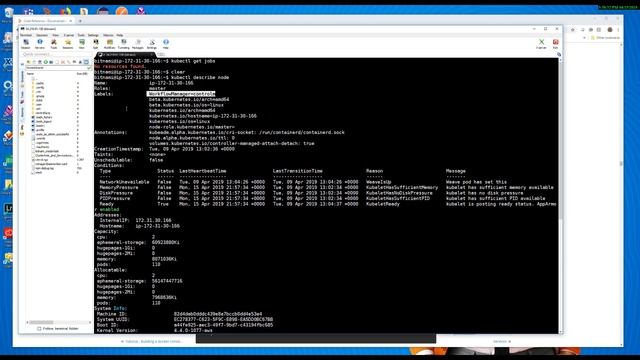This screenshot has height=360, width=640.
Task: Click the MultiExec toolbar icon
Action: (x=109, y=44)
